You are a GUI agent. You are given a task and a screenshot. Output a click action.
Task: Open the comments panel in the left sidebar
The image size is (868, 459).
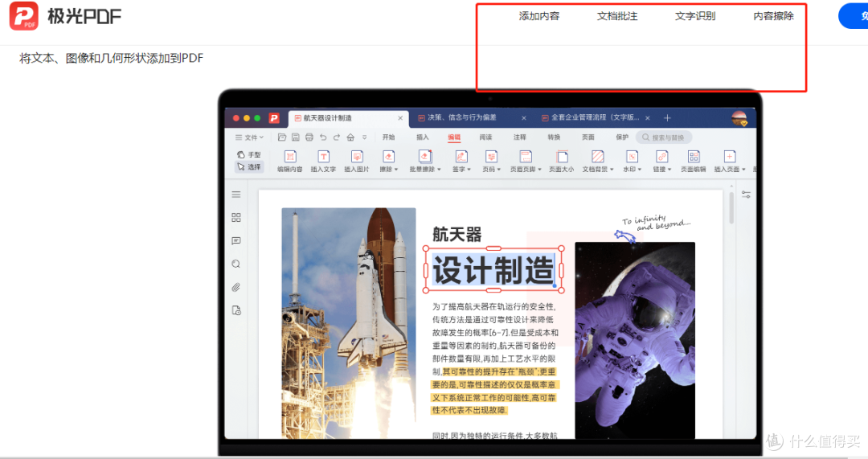[x=236, y=241]
